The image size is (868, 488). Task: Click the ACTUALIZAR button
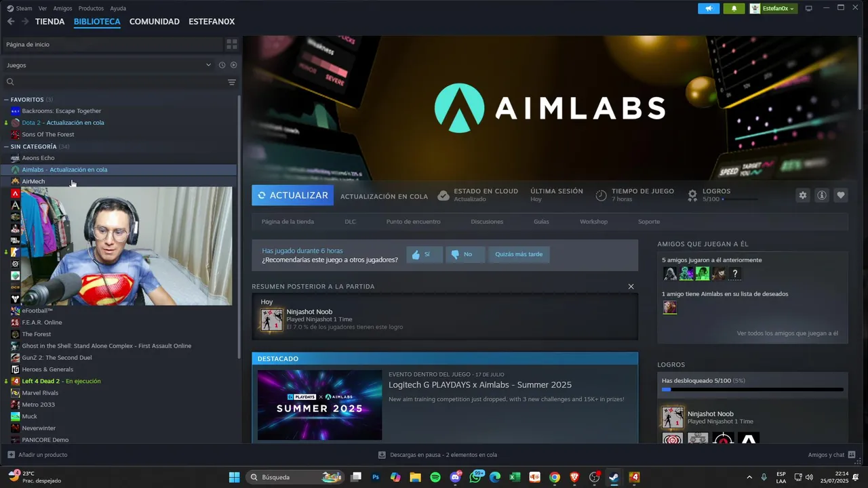292,195
